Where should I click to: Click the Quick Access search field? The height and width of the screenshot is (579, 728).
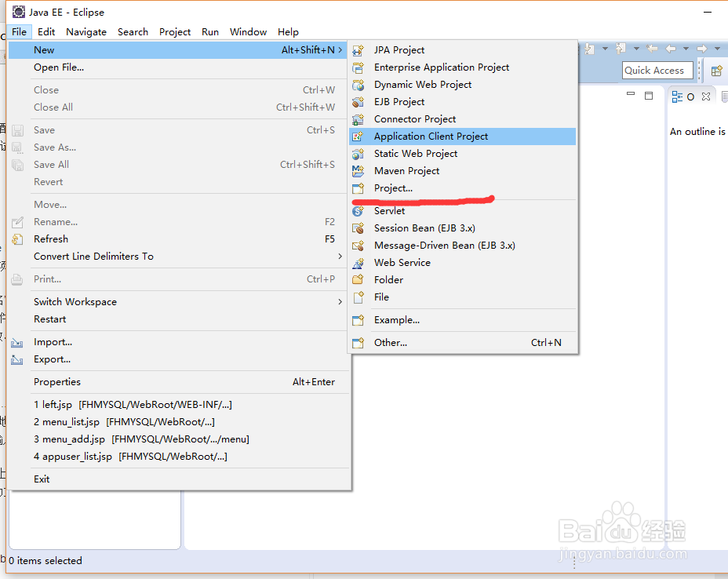click(657, 71)
